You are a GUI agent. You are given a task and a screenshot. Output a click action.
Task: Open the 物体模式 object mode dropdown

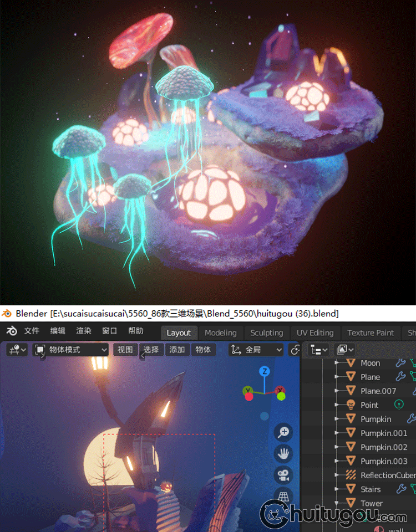coord(71,350)
